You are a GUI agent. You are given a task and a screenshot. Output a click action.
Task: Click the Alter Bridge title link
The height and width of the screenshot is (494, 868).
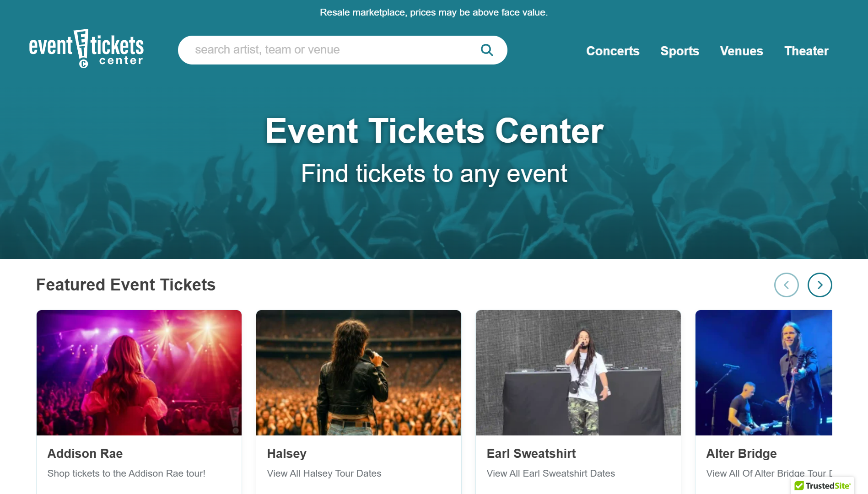coord(741,453)
